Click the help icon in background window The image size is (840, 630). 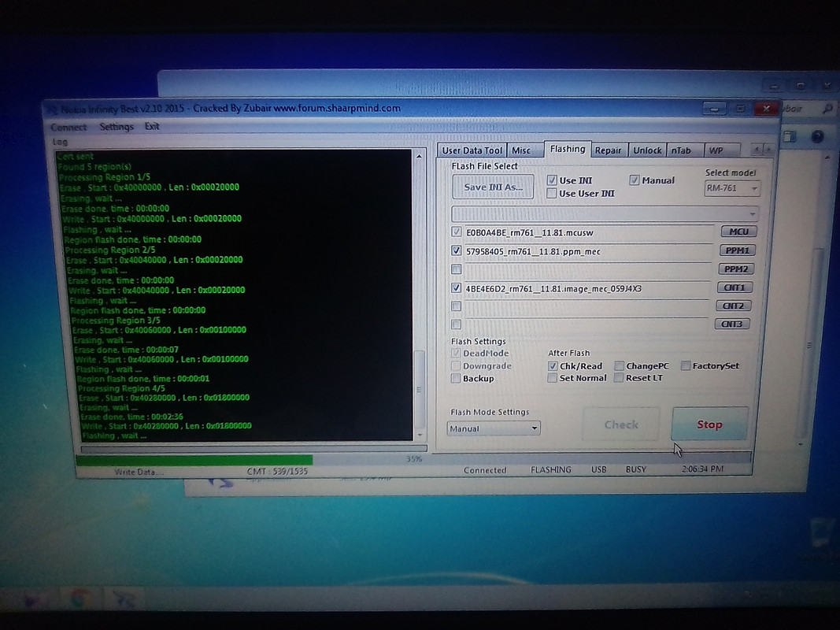[817, 136]
